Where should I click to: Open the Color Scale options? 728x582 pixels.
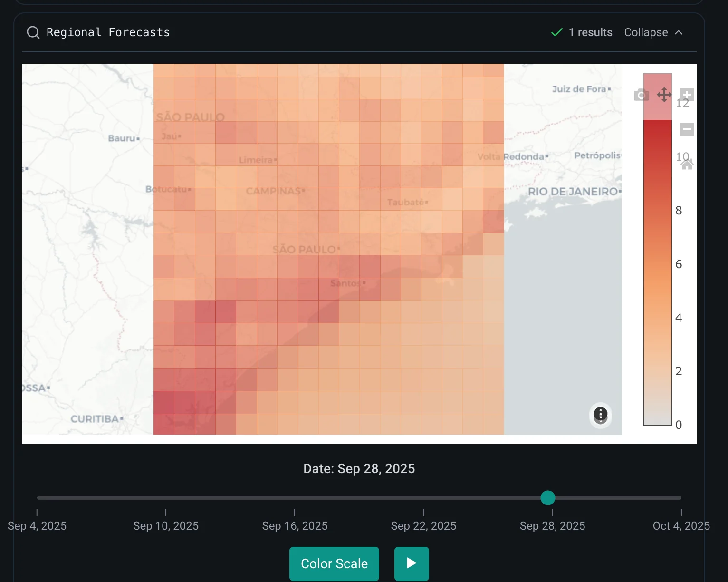[x=334, y=563]
